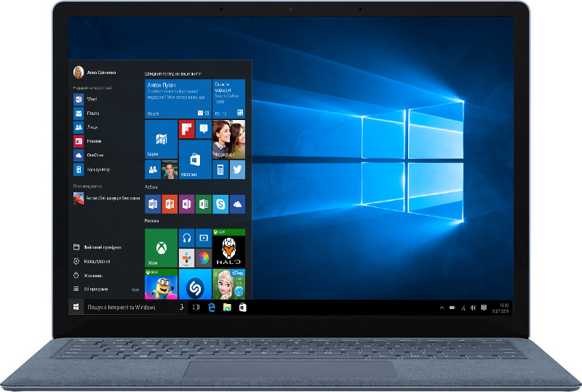
Task: Click the taskbar clock and date
Action: (501, 308)
